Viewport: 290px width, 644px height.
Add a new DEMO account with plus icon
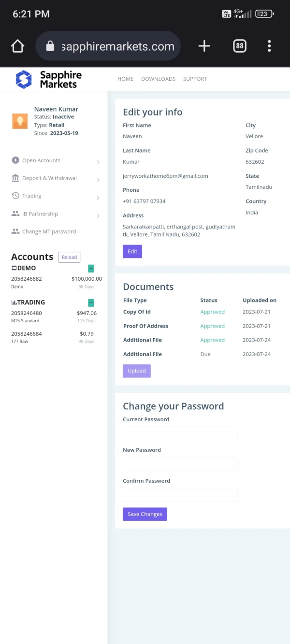(x=91, y=268)
